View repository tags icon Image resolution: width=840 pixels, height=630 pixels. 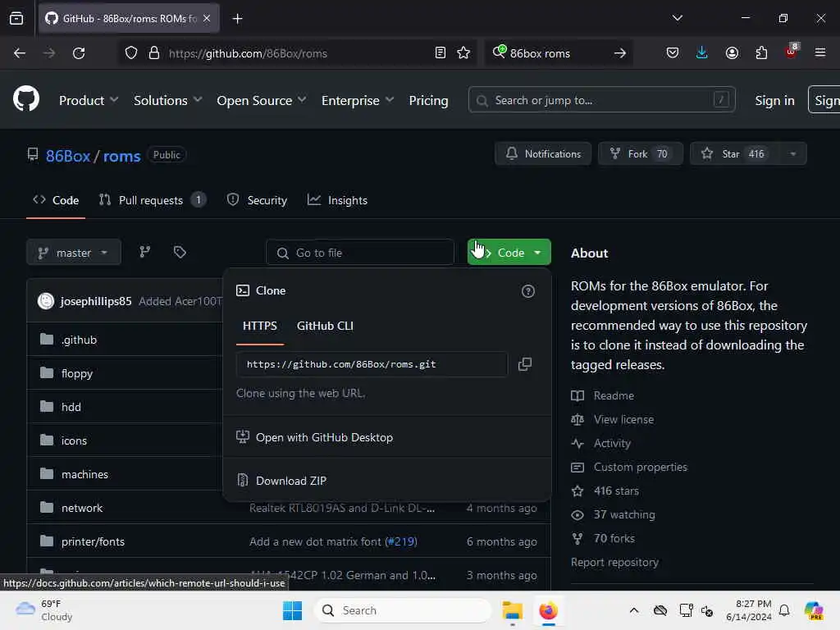click(180, 252)
